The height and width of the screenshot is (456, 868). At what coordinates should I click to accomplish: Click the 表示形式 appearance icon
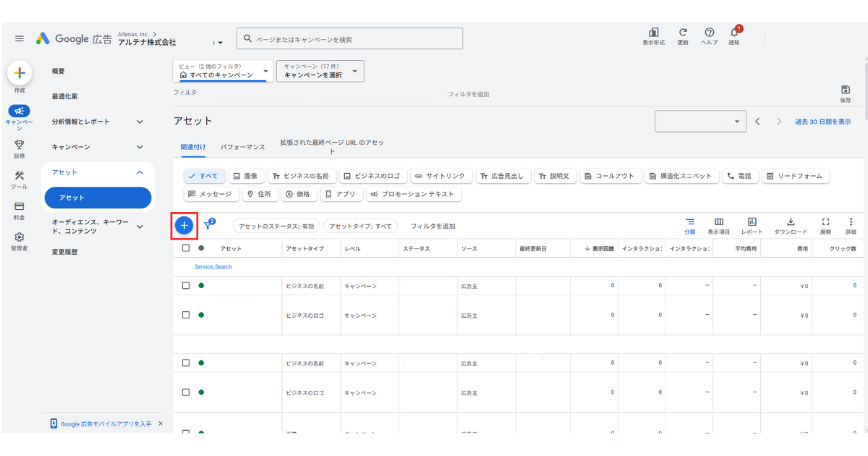click(654, 33)
